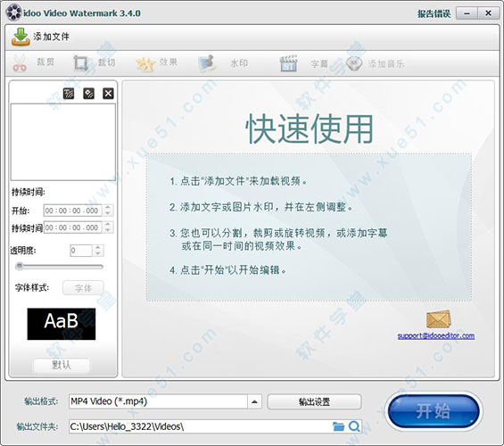Click the envelope support mail icon
The height and width of the screenshot is (446, 504).
pyautogui.click(x=439, y=319)
